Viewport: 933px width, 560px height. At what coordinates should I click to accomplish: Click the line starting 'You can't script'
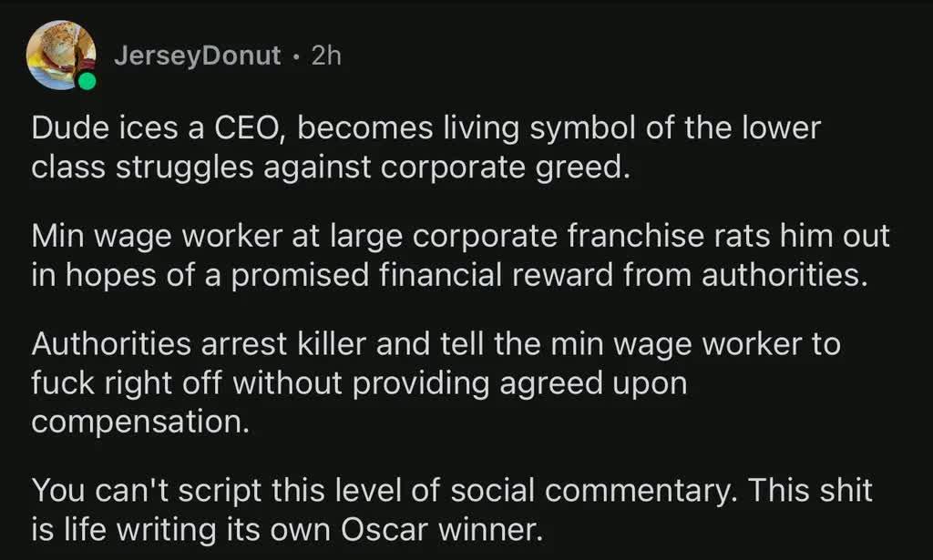pos(452,491)
